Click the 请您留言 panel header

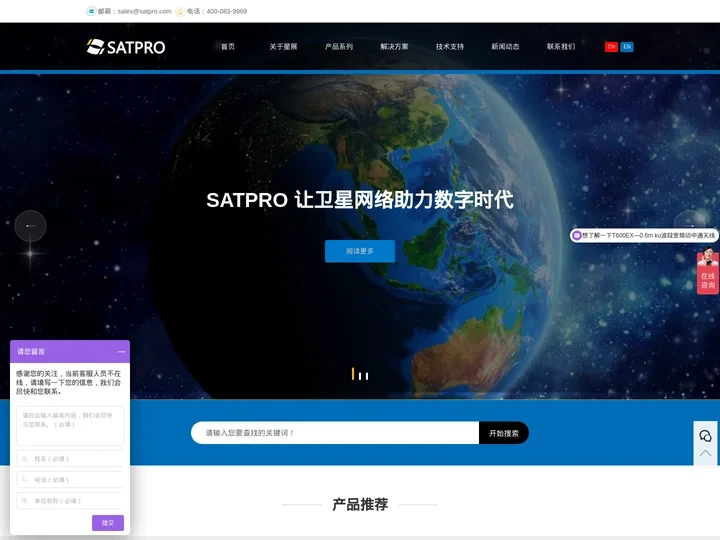tap(70, 352)
